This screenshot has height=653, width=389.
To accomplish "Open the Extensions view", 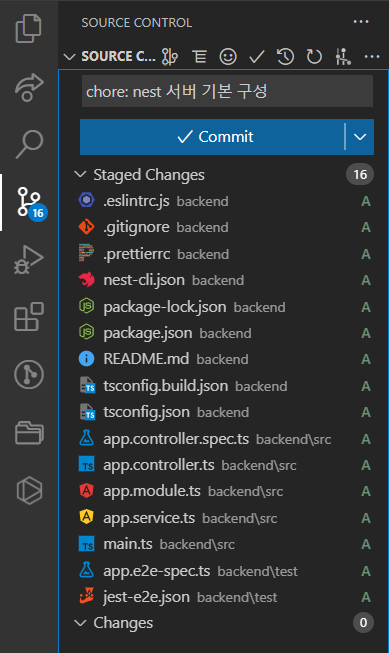I will tap(29, 317).
